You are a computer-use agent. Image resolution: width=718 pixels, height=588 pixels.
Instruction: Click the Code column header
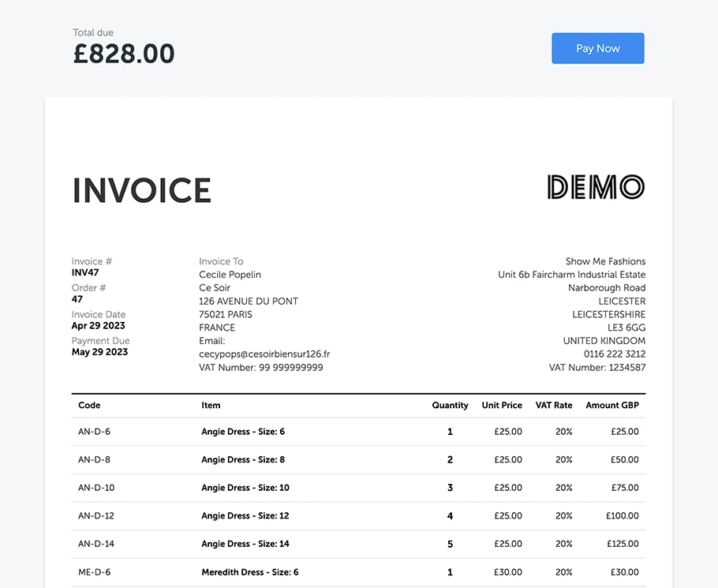pos(89,405)
